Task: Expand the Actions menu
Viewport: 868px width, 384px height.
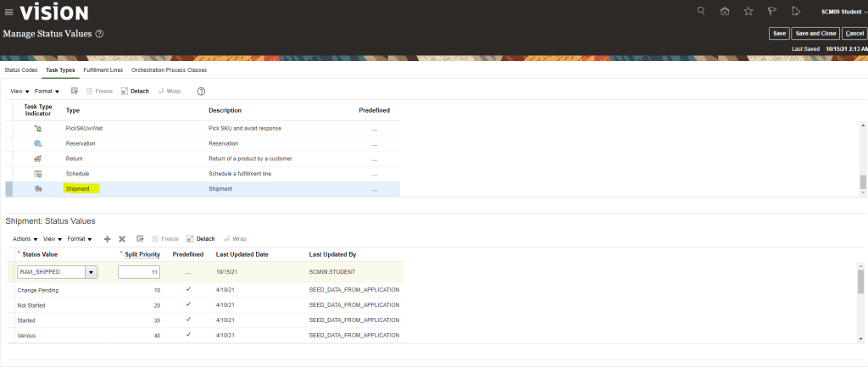Action: [25, 239]
